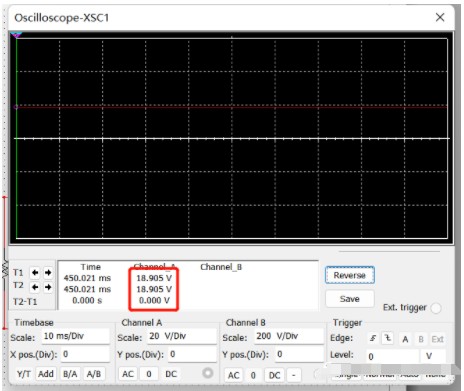Select Channel A radio indicator circle

click(207, 373)
